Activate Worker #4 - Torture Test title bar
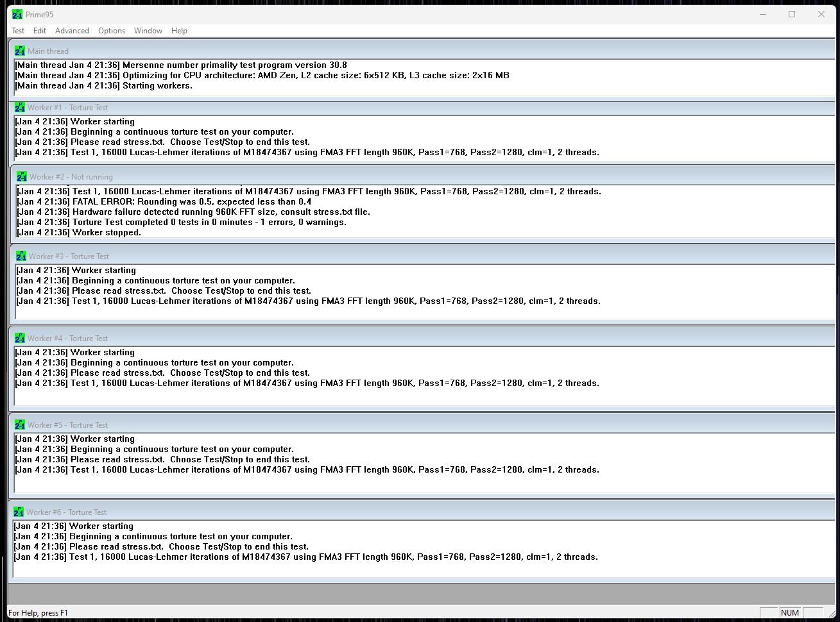This screenshot has width=840, height=622. 424,338
